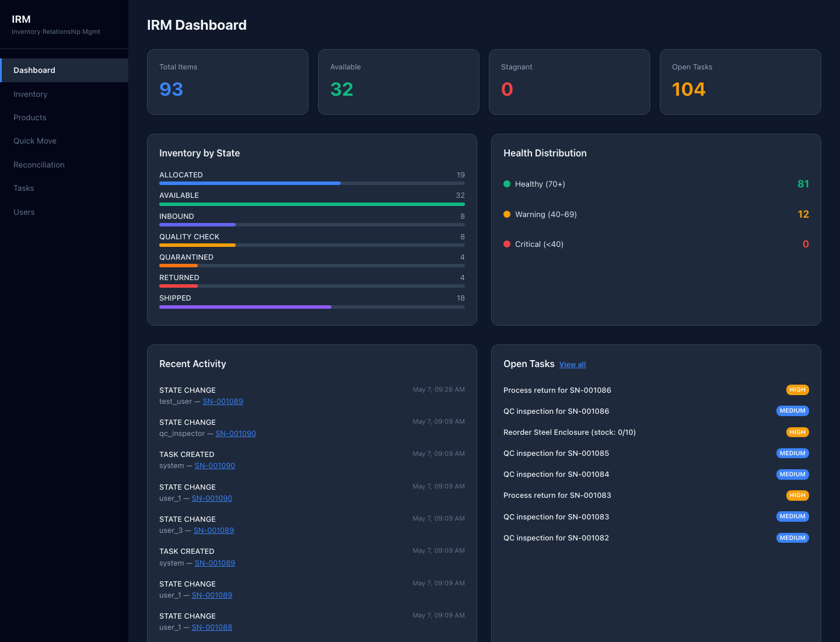This screenshot has width=840, height=642.
Task: Open SN-001090 link in the user_1 row
Action: (212, 498)
